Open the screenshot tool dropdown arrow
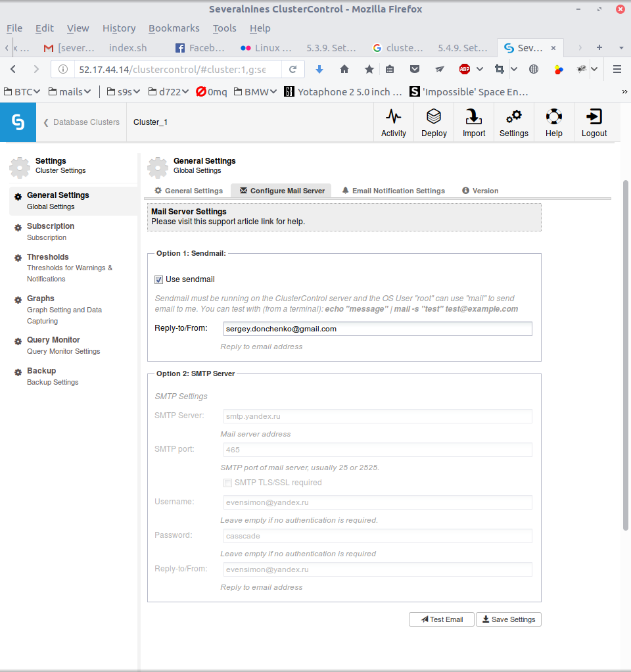The image size is (631, 672). coord(514,69)
